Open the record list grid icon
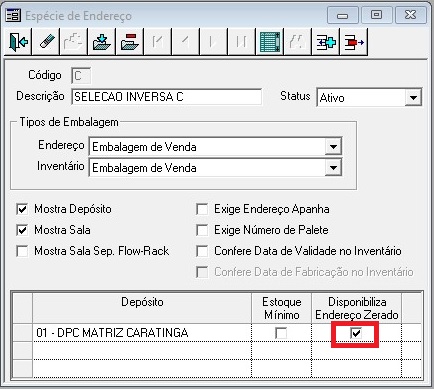The height and width of the screenshot is (389, 434). 270,42
